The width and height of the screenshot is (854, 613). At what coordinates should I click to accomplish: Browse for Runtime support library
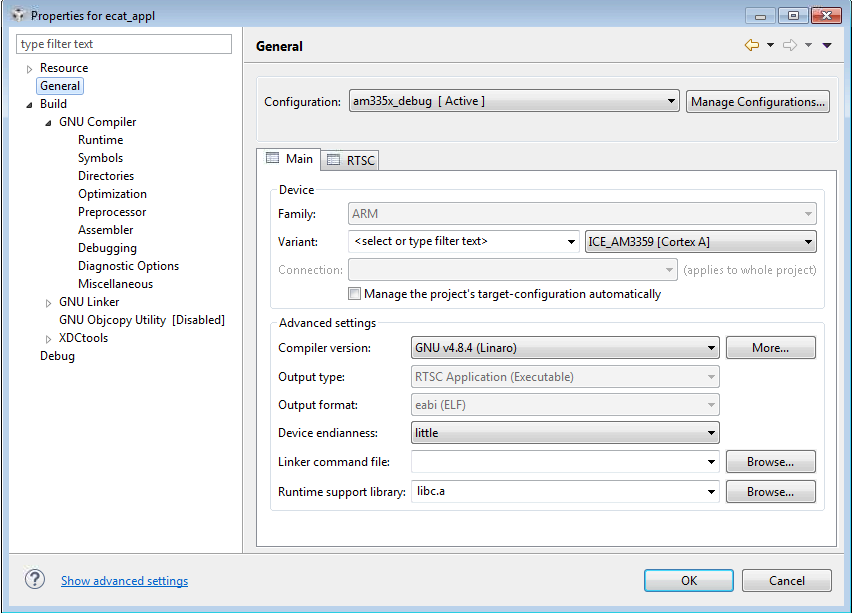point(769,491)
